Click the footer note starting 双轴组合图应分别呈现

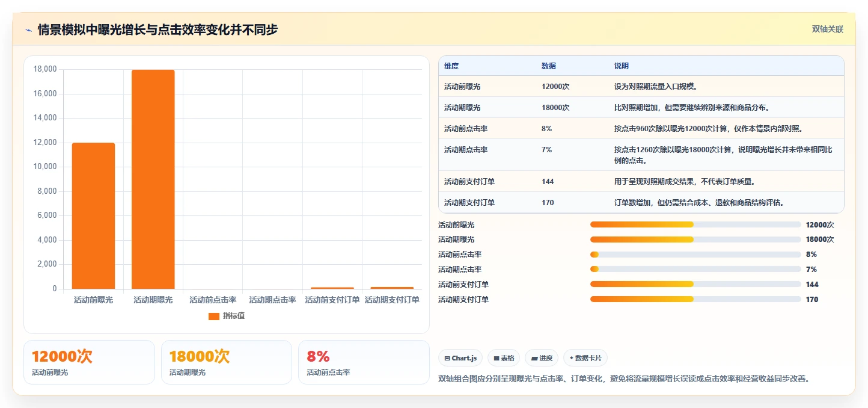click(x=625, y=379)
